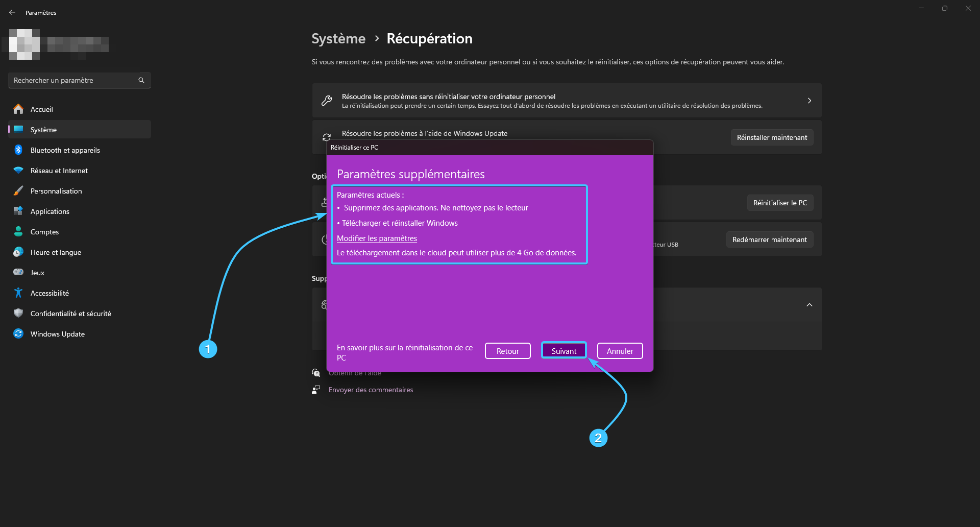Open Bluetooth et appareils settings
Viewport: 980px width, 527px height.
pos(80,150)
